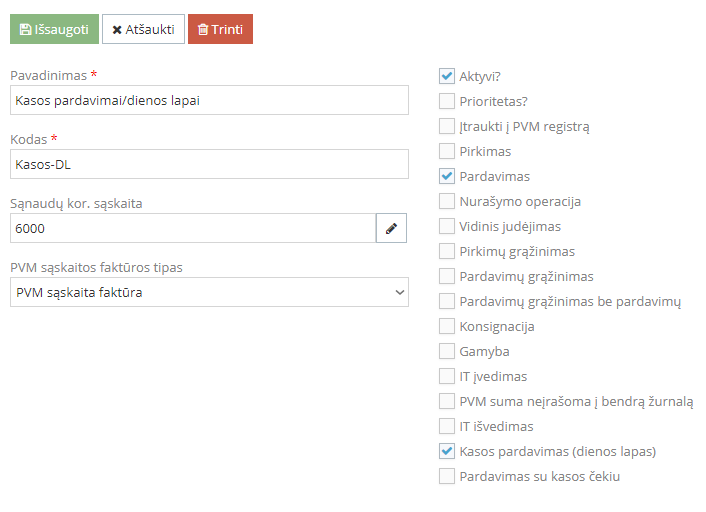
Task: Enable Pardavimas su kasos čekiu checkbox
Action: (x=447, y=476)
